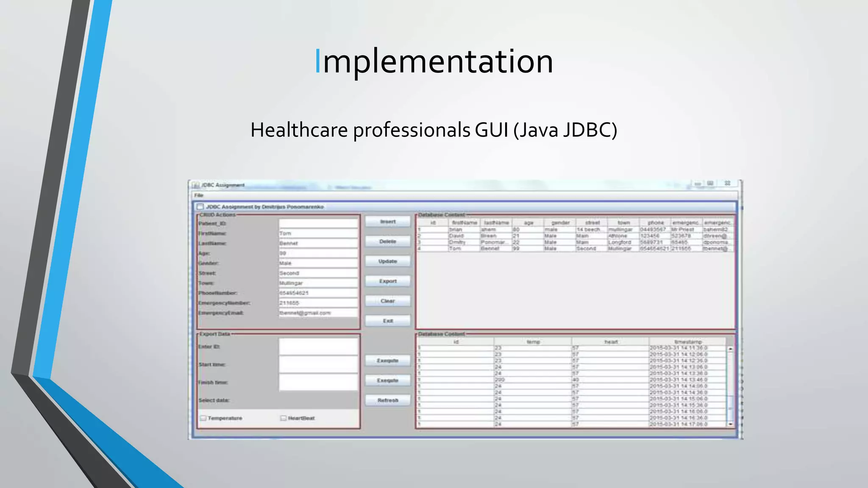Click the Export button
Viewport: 868px width, 488px height.
coord(388,281)
